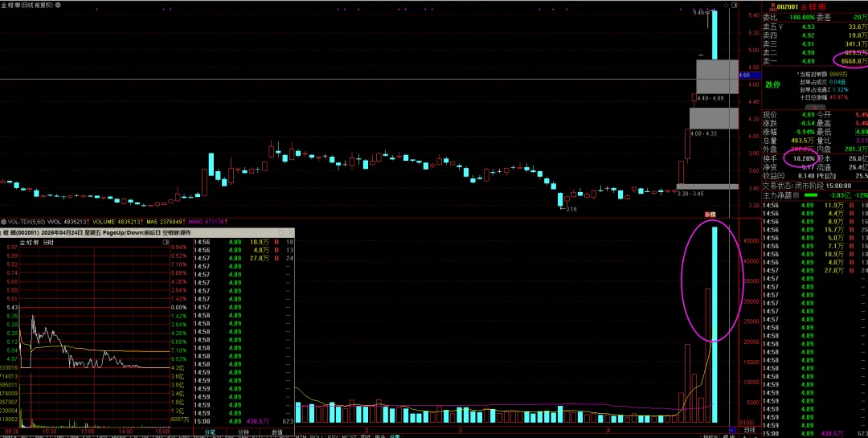This screenshot has width=868, height=438.
Task: Click the tall cyan volume bar
Action: coord(714,325)
